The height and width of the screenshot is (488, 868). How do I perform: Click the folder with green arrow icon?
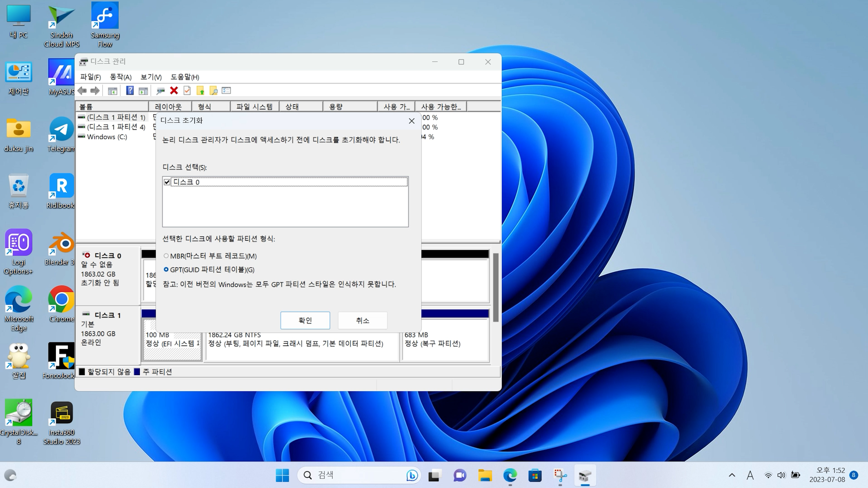tap(200, 91)
